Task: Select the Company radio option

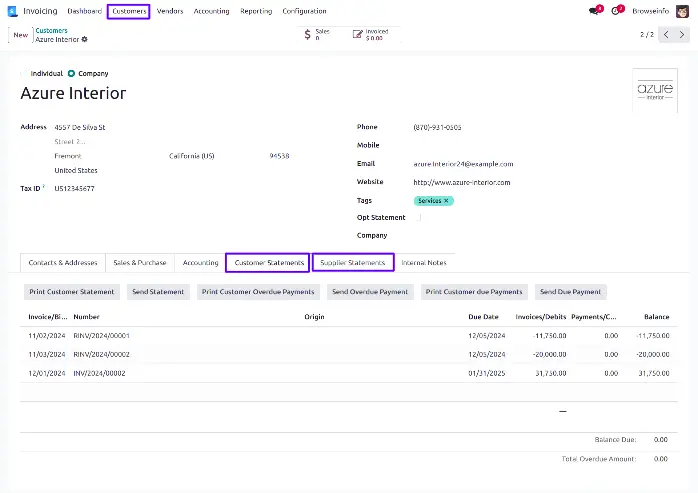Action: coord(73,73)
